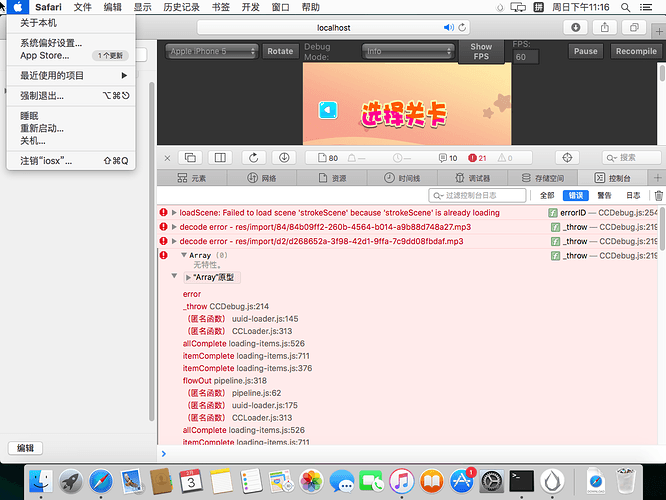This screenshot has height=500, width=666.
Task: Collapse the Array (0) object
Action: click(x=184, y=255)
